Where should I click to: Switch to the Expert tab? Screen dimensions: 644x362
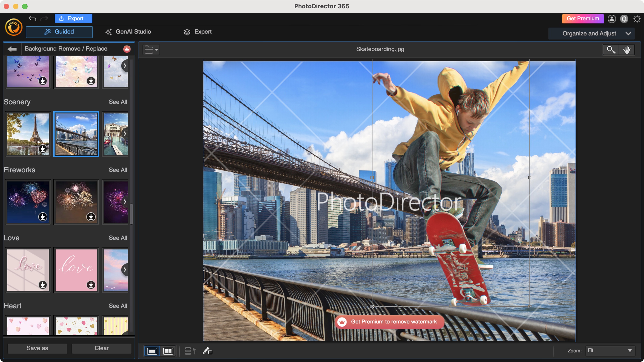coord(198,31)
